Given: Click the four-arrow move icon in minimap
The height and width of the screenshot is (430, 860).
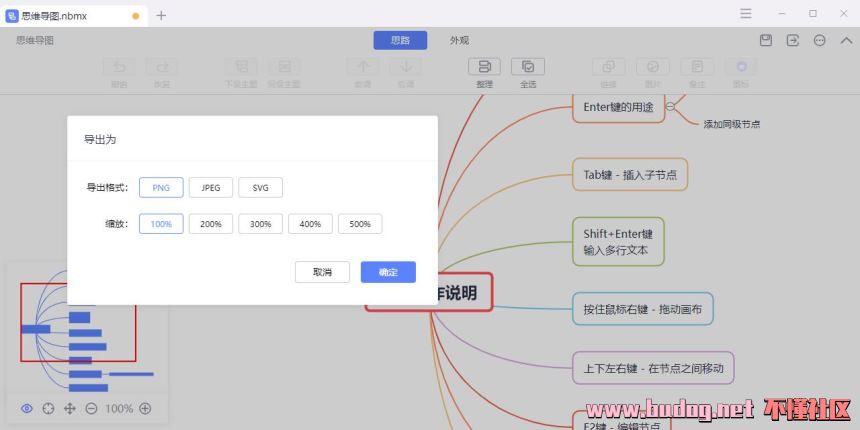Looking at the screenshot, I should pyautogui.click(x=70, y=409).
